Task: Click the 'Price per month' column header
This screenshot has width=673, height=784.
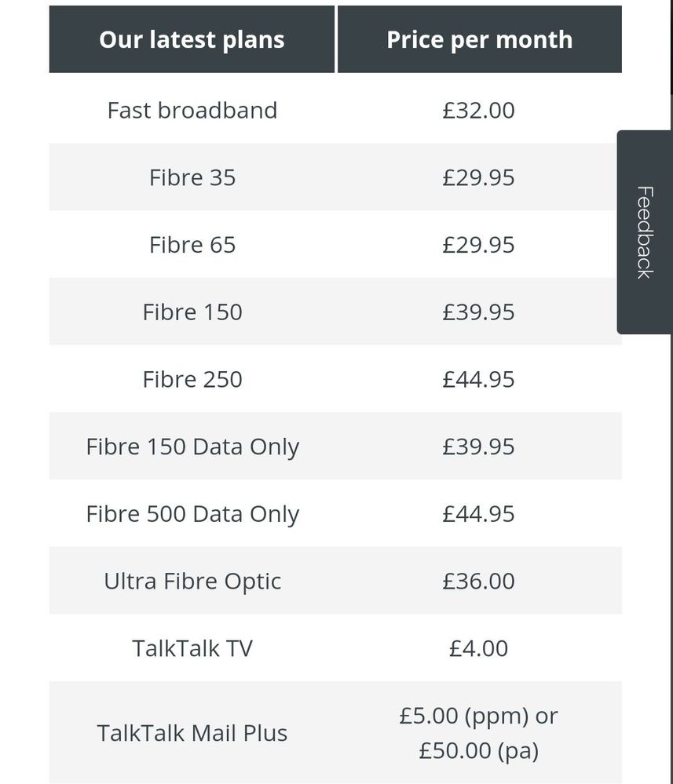Action: coord(479,39)
